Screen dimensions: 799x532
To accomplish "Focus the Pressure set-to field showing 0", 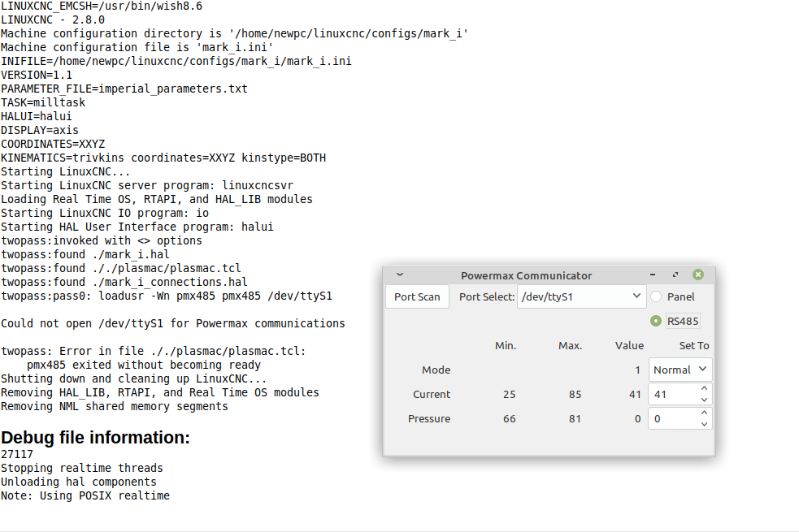I will coord(673,418).
